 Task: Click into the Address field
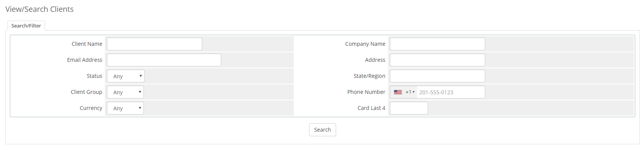(438, 60)
